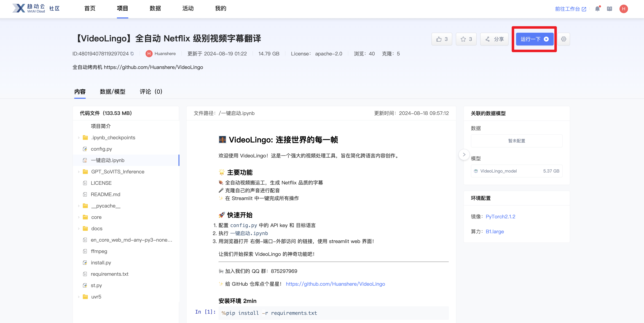Image resolution: width=644 pixels, height=323 pixels.
Task: Click install.py file icon
Action: [x=85, y=263]
